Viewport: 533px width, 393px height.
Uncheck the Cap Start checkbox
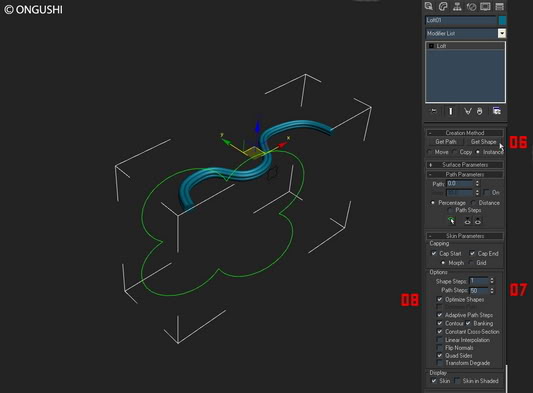click(434, 253)
